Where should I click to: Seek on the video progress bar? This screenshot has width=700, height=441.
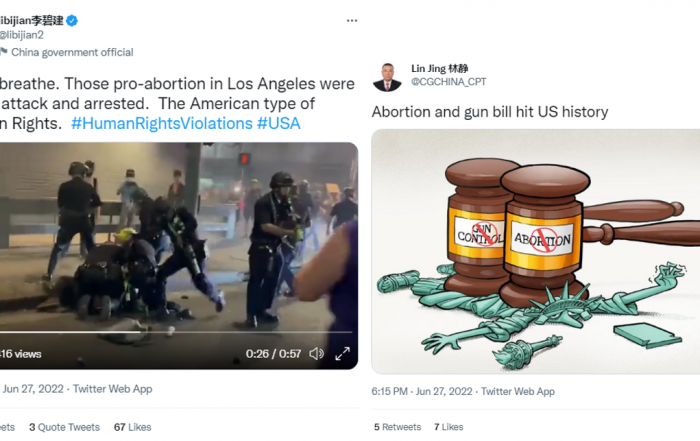tap(176, 332)
